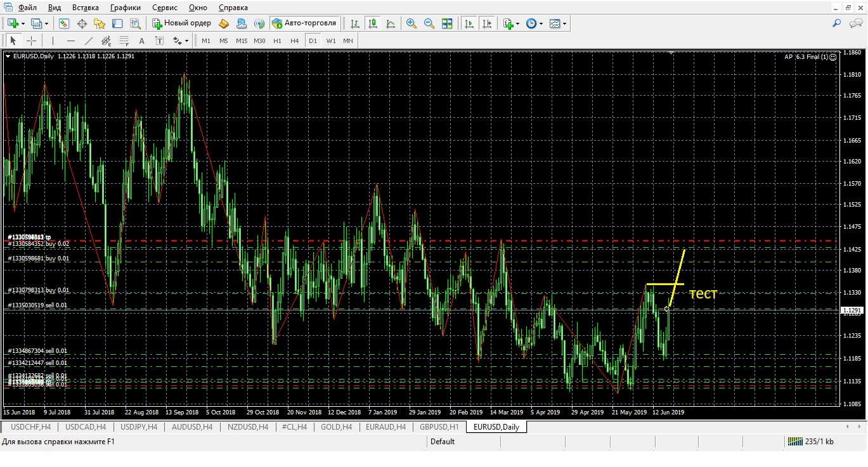
Task: Switch to the GBPUSD,H1 chart tab
Action: pyautogui.click(x=439, y=427)
